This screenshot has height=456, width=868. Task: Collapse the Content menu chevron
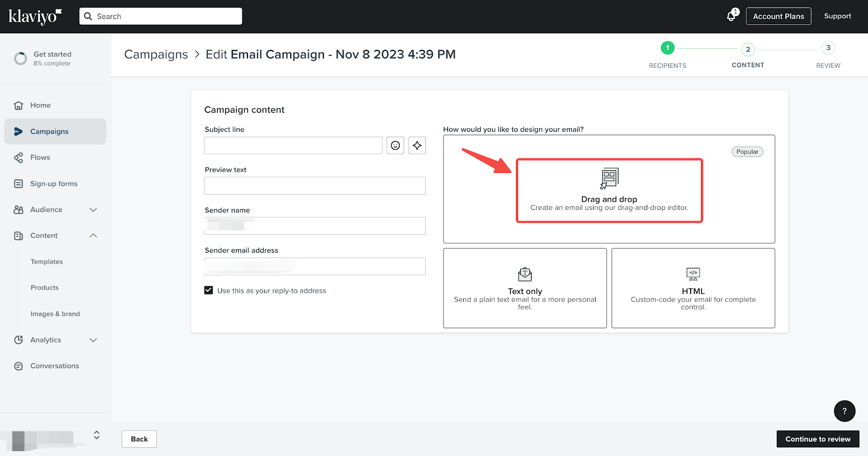click(x=93, y=236)
